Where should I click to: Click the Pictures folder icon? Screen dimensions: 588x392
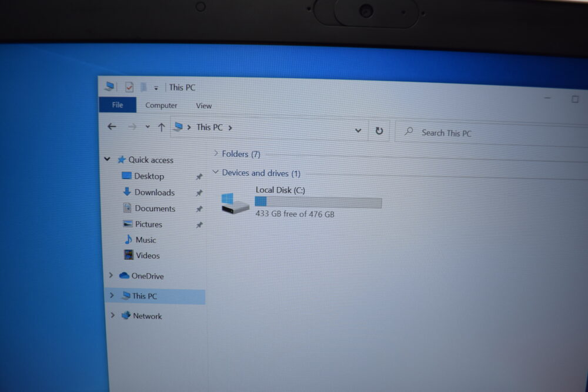click(128, 224)
